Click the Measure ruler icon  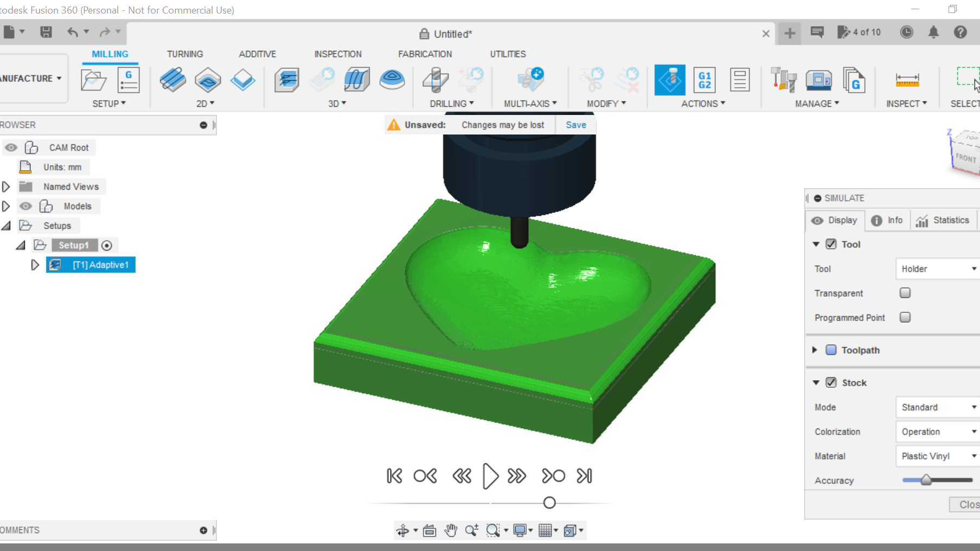coord(907,80)
